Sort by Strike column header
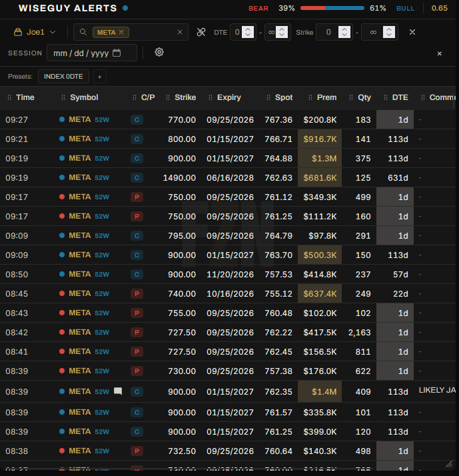The width and height of the screenshot is (459, 476). (x=185, y=97)
